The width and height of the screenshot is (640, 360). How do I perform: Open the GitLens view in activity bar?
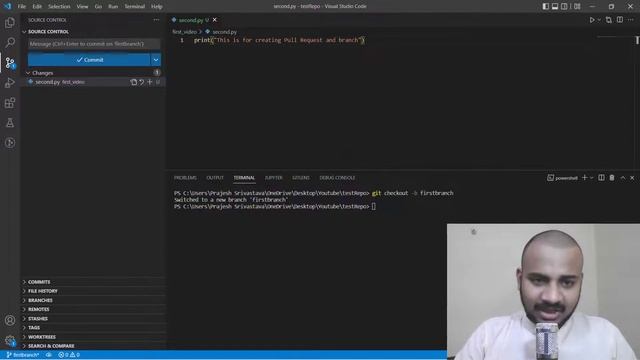(x=10, y=143)
